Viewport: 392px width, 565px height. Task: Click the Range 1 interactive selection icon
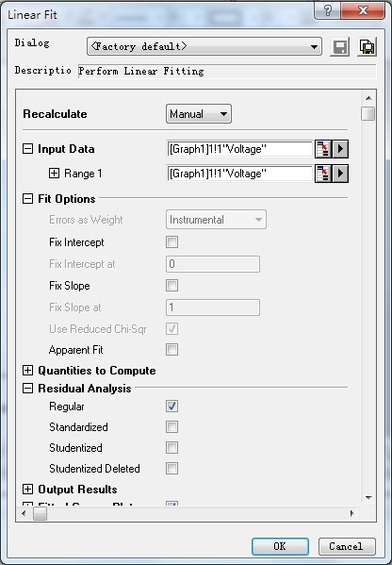(323, 174)
